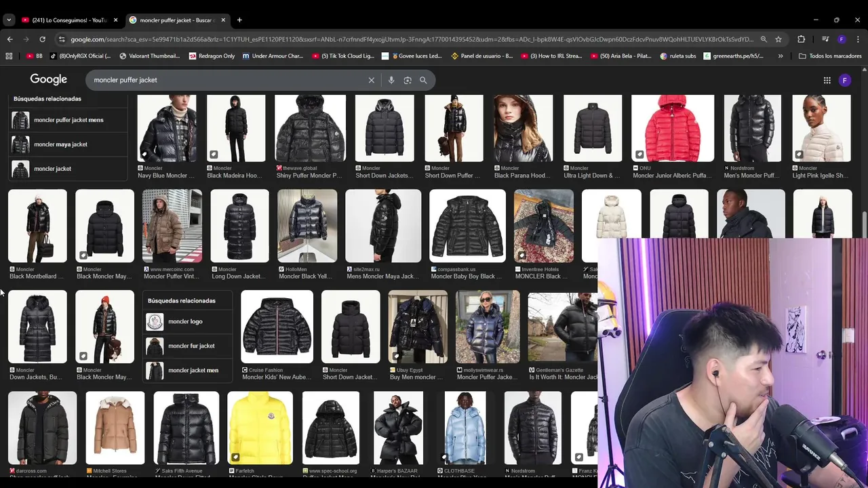Open the Under Armour Char bookmark
The height and width of the screenshot is (488, 868).
pyautogui.click(x=273, y=56)
